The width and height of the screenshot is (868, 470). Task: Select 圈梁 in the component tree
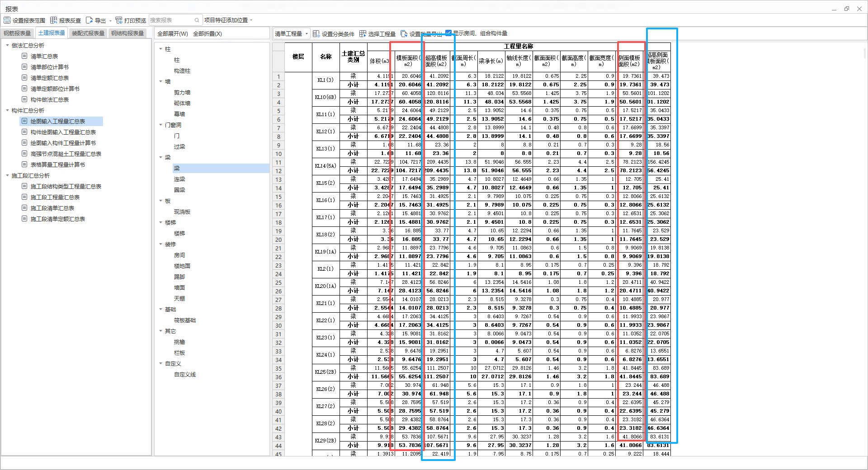(179, 190)
